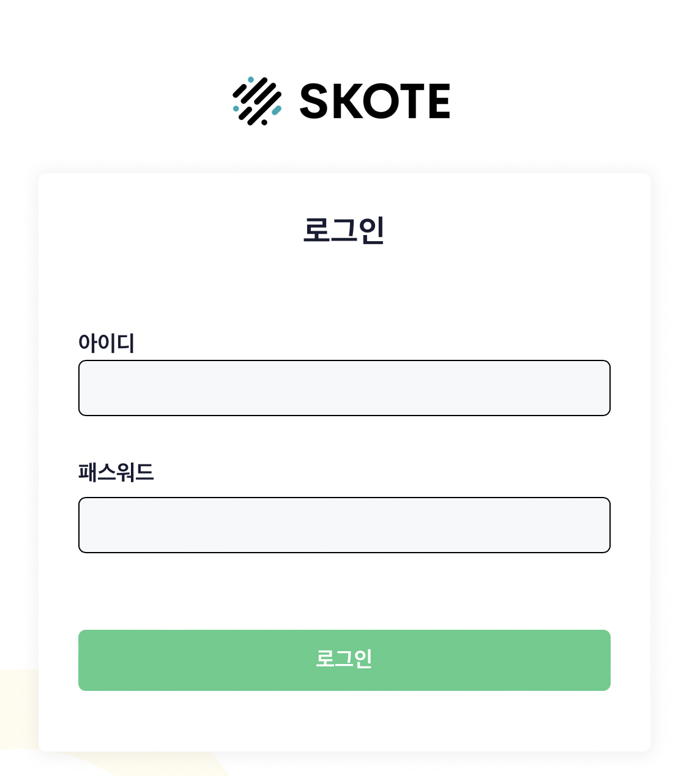Click the 로그인 heading title

pos(344,230)
